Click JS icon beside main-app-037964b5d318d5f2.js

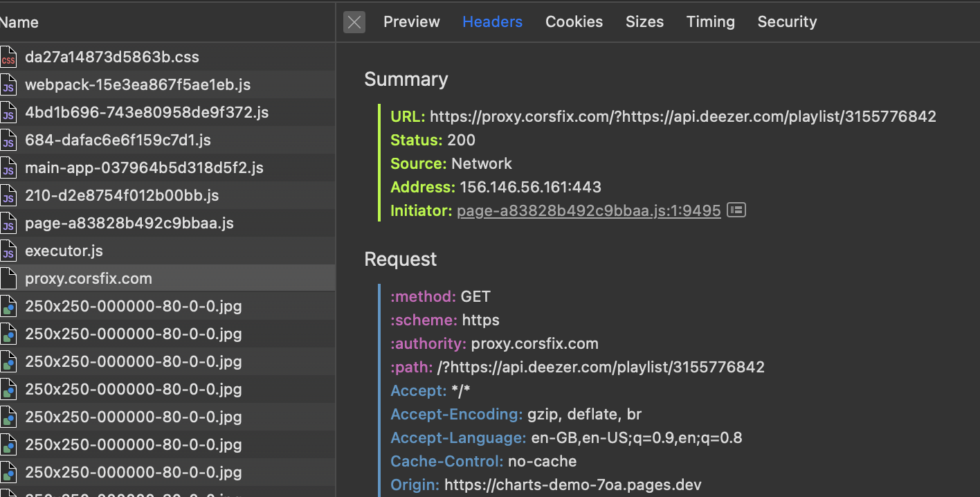tap(8, 168)
